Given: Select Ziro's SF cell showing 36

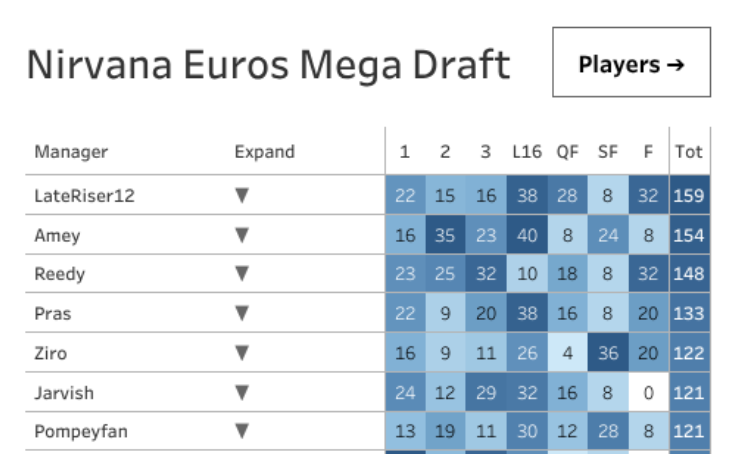Looking at the screenshot, I should pos(608,353).
